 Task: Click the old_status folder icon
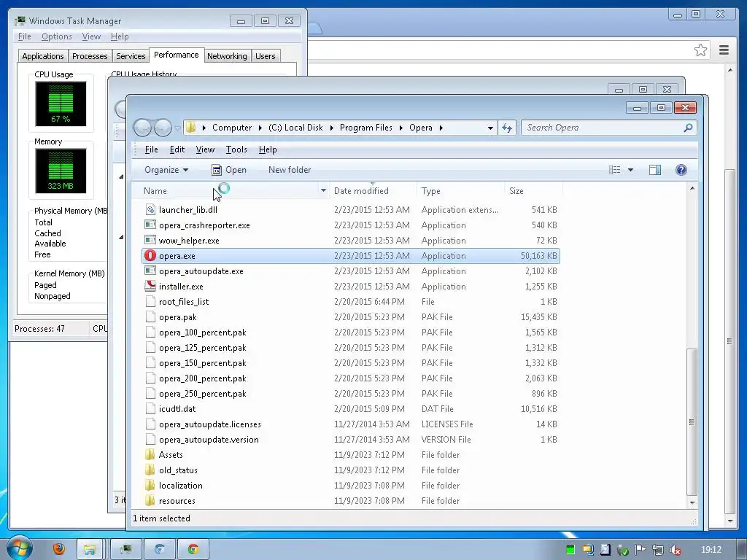(150, 470)
